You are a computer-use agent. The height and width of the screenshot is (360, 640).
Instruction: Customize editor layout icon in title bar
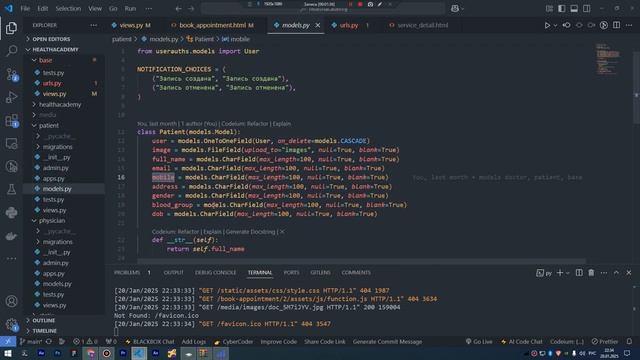(549, 9)
